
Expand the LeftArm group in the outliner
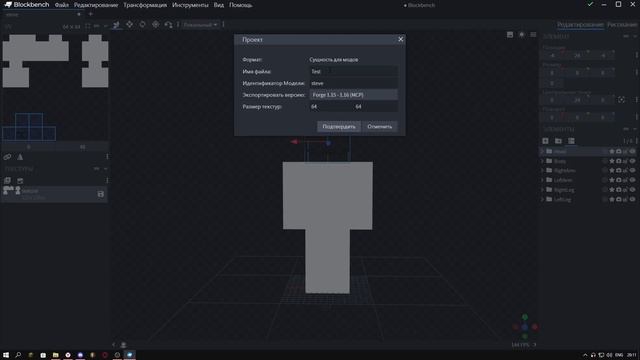[542, 180]
